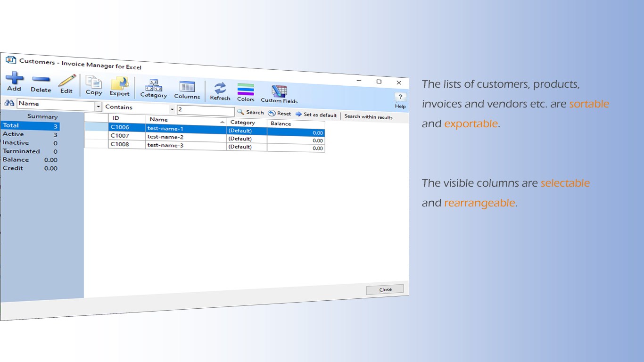
Task: Click the Invoice Manager title bar icon
Action: [x=10, y=59]
